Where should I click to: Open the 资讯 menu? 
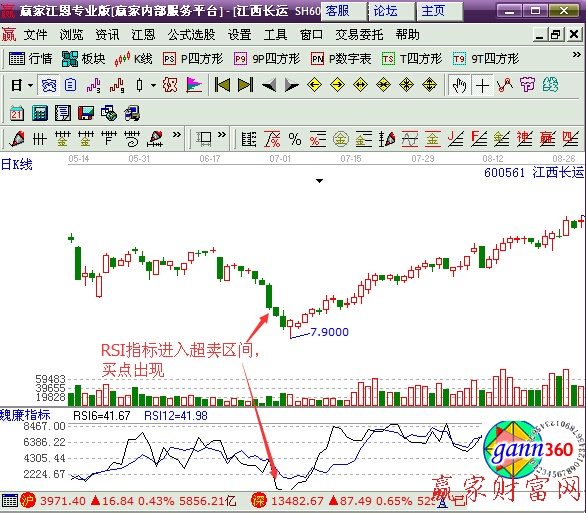click(x=107, y=35)
